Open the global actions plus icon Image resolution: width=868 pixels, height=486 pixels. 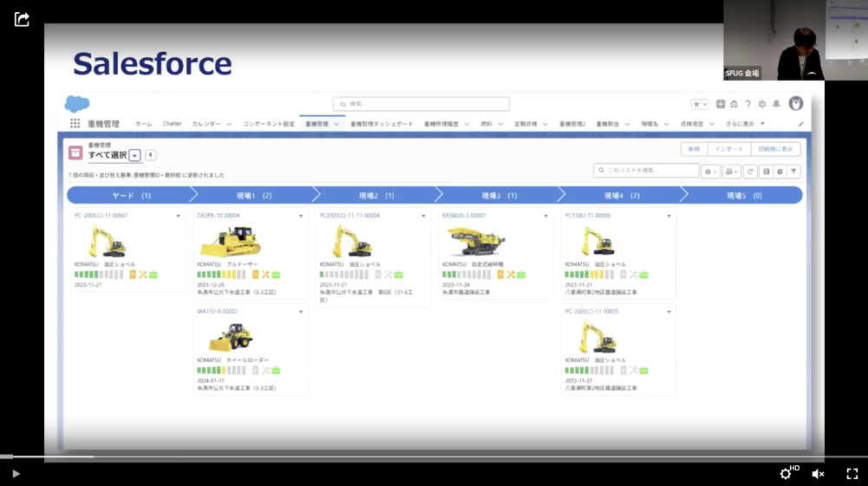point(721,104)
